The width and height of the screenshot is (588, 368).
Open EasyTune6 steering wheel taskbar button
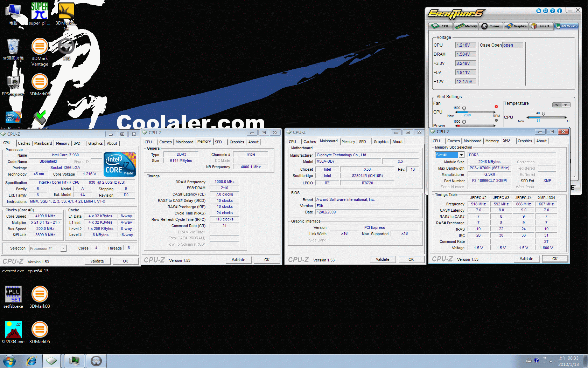tap(96, 361)
